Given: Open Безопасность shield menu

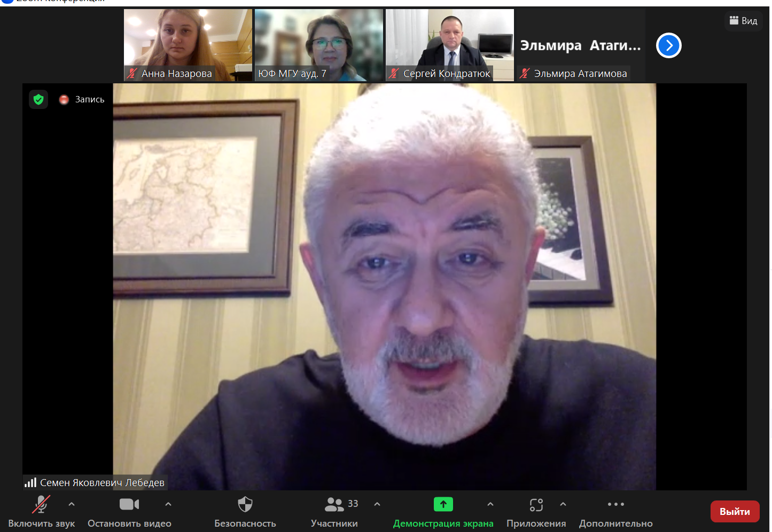Looking at the screenshot, I should coord(245,511).
